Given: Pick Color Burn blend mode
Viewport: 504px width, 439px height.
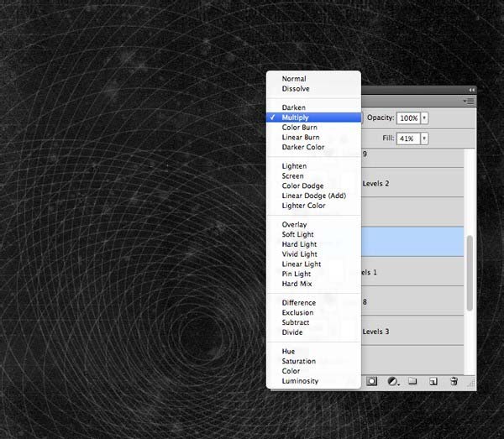Looking at the screenshot, I should pyautogui.click(x=313, y=128).
